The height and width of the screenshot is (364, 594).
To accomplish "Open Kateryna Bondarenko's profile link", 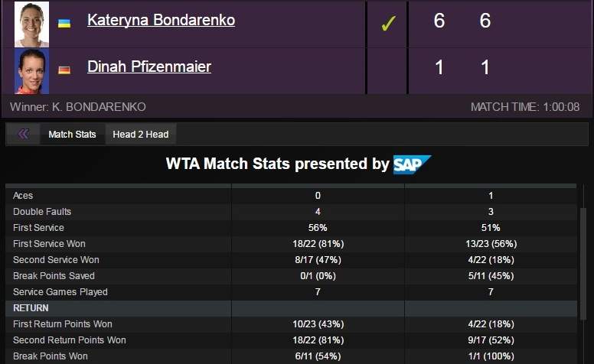I will click(161, 21).
